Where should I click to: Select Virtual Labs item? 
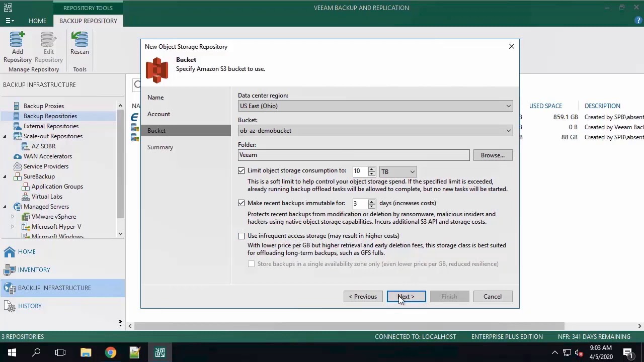47,197
